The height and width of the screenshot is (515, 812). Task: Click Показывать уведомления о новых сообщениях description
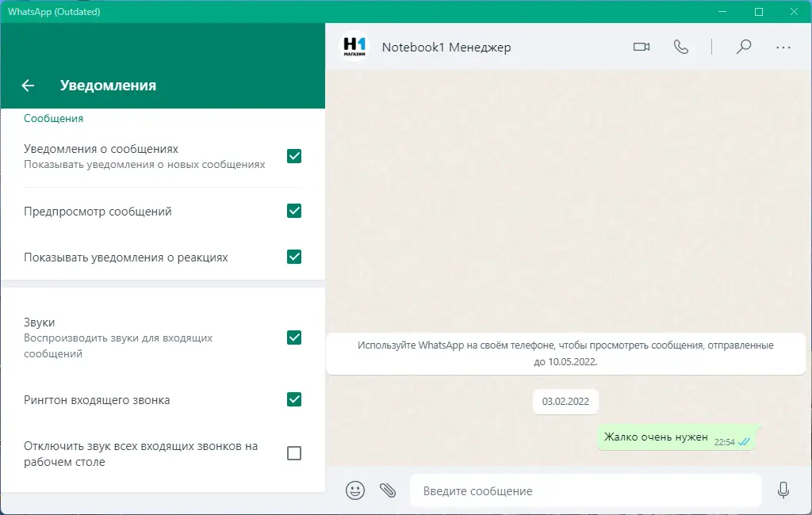click(144, 165)
